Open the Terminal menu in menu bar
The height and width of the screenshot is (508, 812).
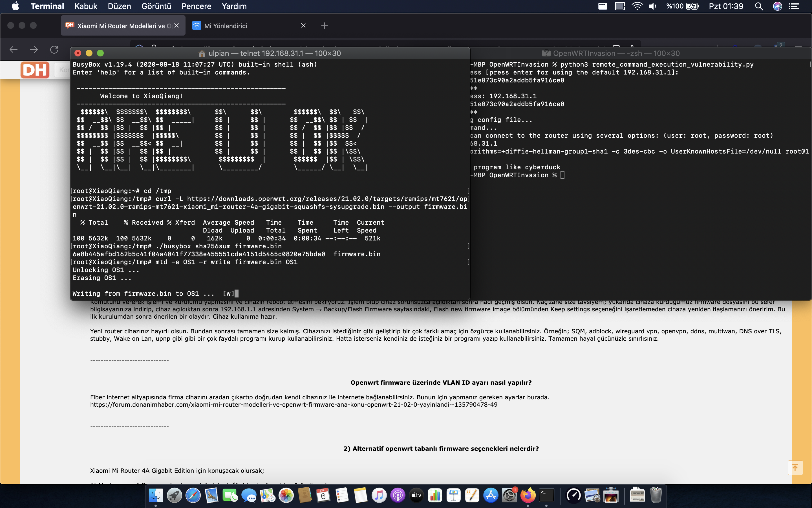coord(47,6)
